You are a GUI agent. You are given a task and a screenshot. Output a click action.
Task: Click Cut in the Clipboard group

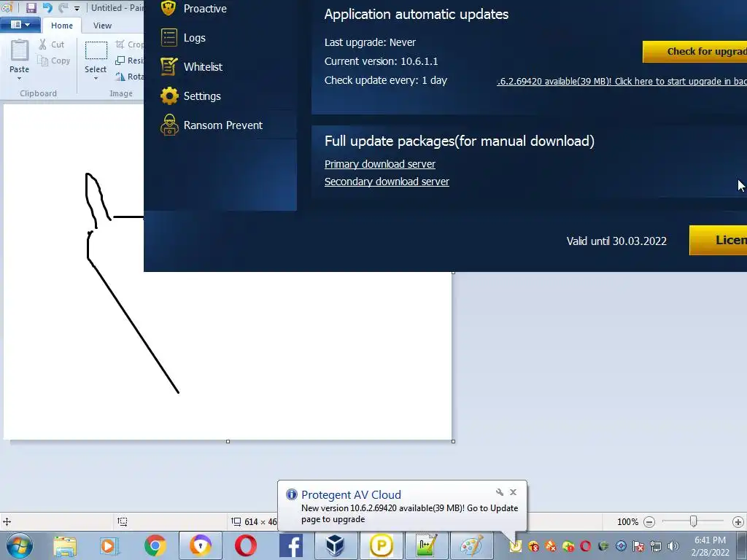point(52,44)
